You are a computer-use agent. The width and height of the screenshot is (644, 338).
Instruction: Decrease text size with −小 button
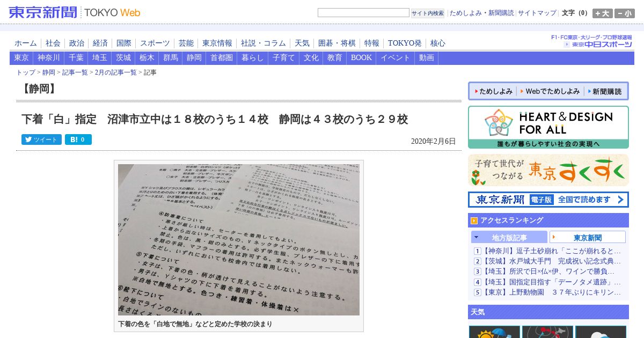point(624,13)
